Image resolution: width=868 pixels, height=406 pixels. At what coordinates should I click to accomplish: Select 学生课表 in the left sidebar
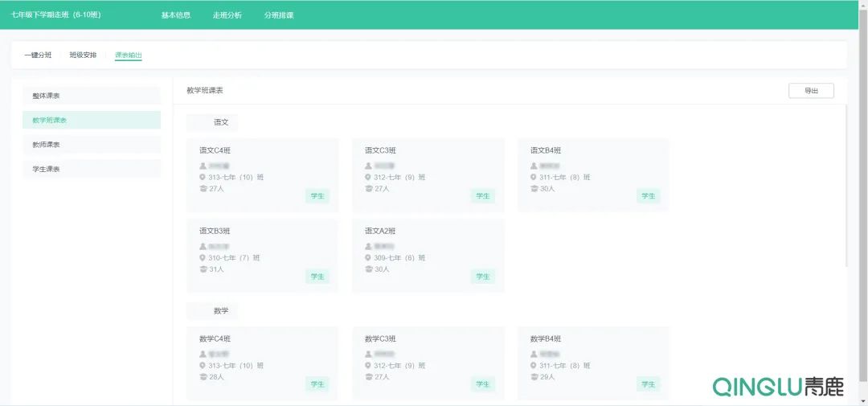[91, 169]
